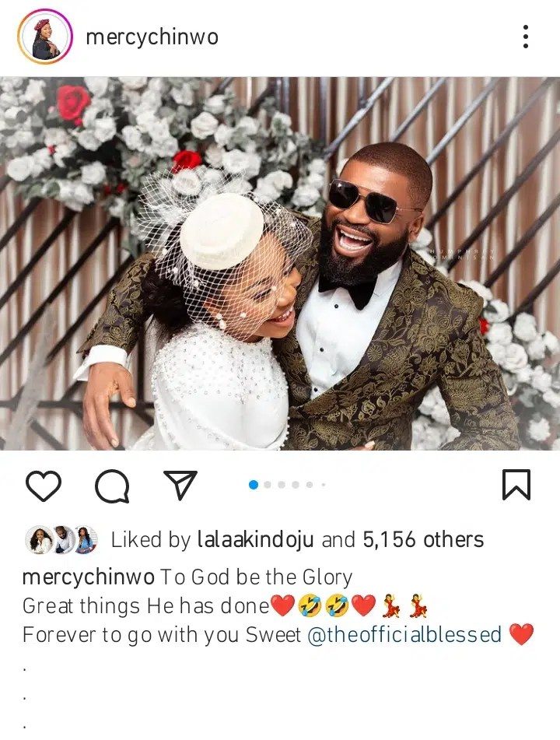Tap the third liker avatar
The height and width of the screenshot is (740, 560).
point(85,539)
